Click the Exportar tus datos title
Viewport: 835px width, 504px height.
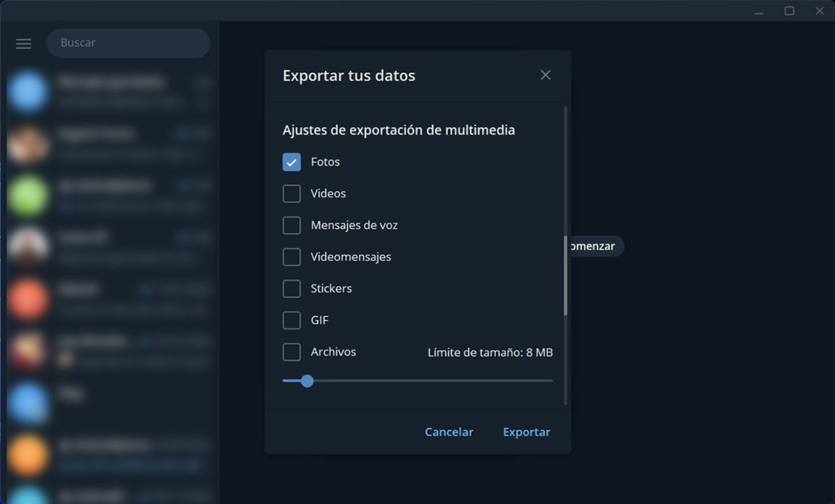coord(348,76)
